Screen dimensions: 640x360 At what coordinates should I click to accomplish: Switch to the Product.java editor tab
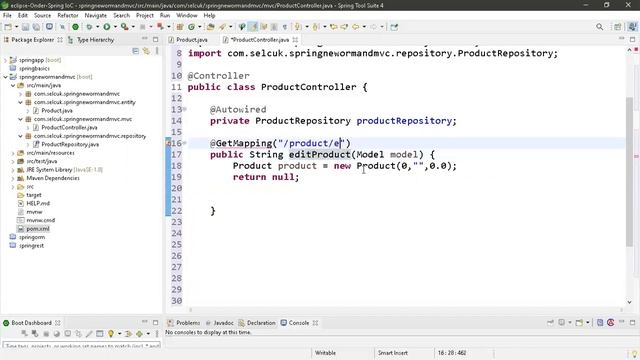pos(188,40)
